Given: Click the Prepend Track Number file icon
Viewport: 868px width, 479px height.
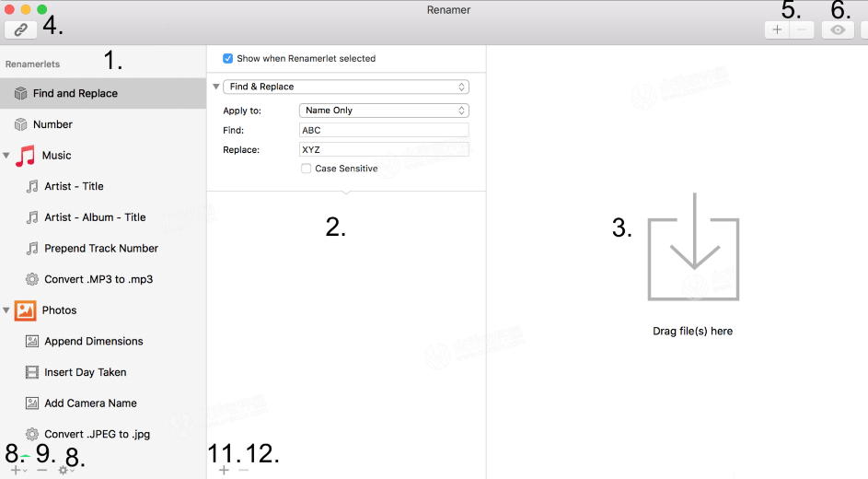Looking at the screenshot, I should [32, 248].
